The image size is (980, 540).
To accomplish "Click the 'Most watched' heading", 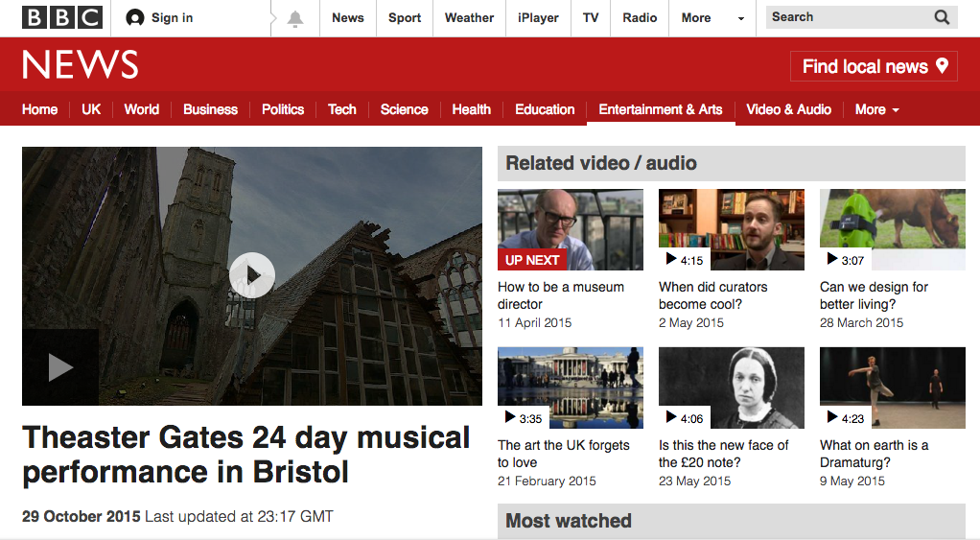I will click(569, 521).
